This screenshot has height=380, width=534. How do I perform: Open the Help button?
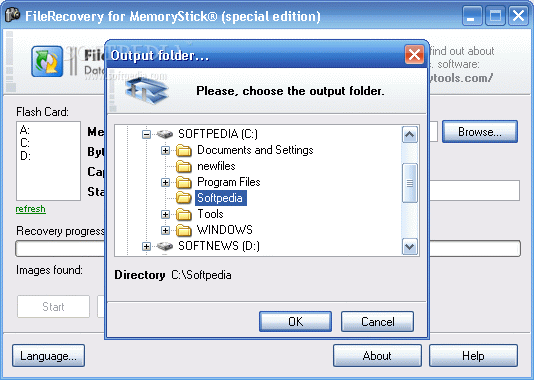coord(473,356)
